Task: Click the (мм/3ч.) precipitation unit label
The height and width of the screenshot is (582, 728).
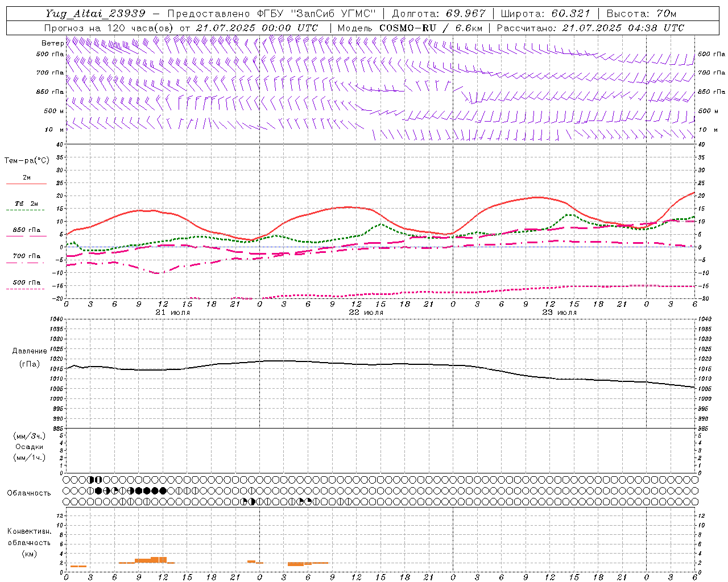Action: 30,436
